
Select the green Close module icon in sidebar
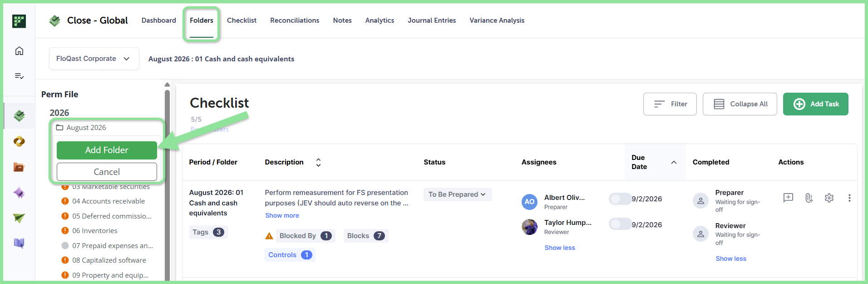19,116
